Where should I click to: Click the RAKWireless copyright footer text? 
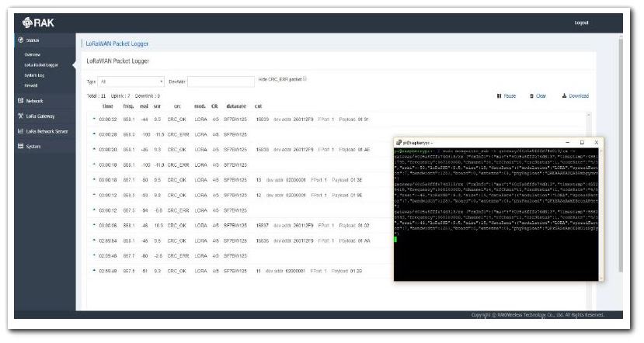[x=538, y=315]
